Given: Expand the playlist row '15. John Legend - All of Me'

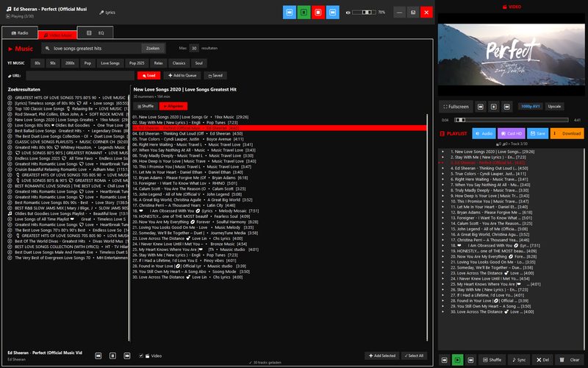Looking at the screenshot, I should point(442,229).
